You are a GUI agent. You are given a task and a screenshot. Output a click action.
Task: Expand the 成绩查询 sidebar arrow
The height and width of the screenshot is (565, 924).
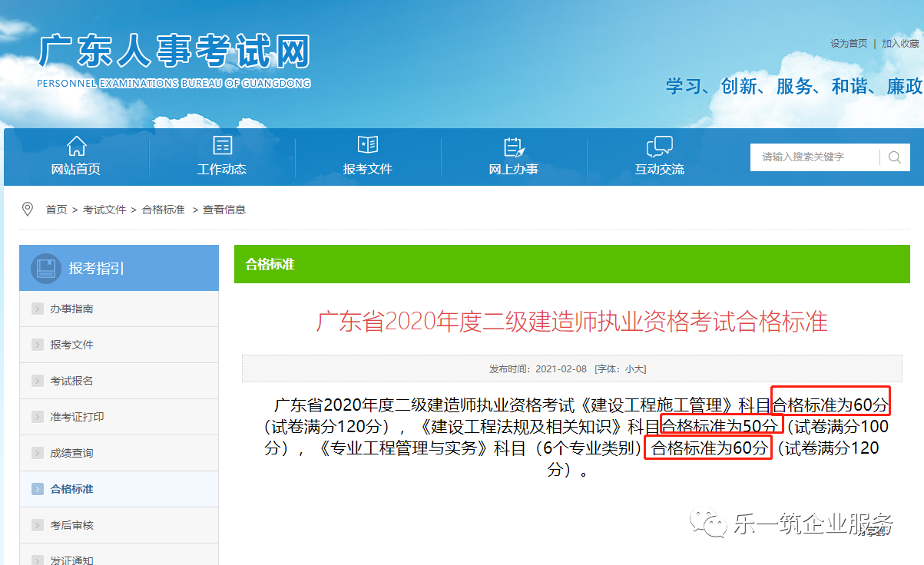click(x=38, y=453)
